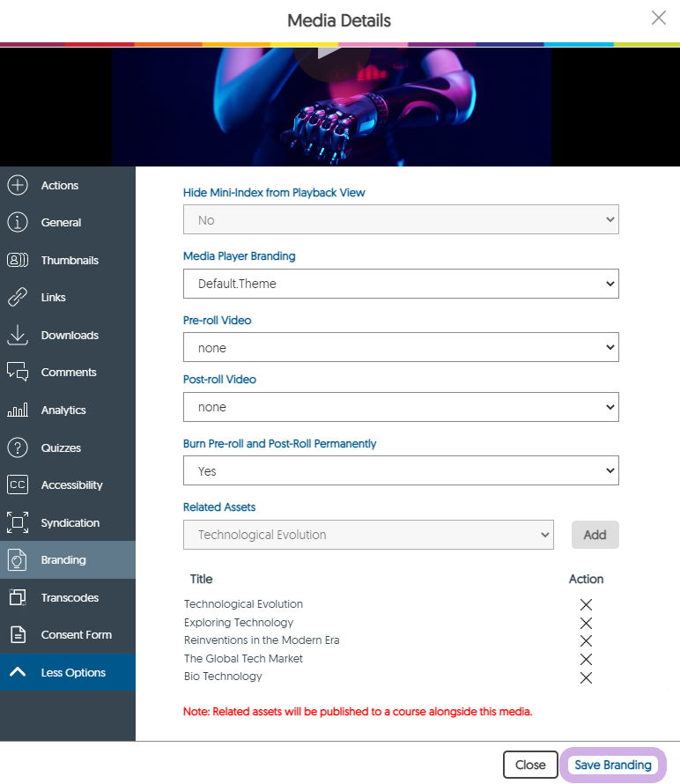Collapse sidebar with Less Options
The image size is (680, 784).
[68, 673]
